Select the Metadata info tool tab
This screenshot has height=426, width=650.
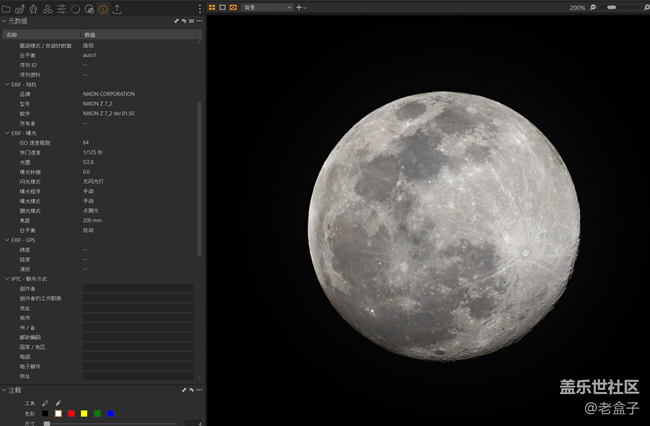coord(103,8)
